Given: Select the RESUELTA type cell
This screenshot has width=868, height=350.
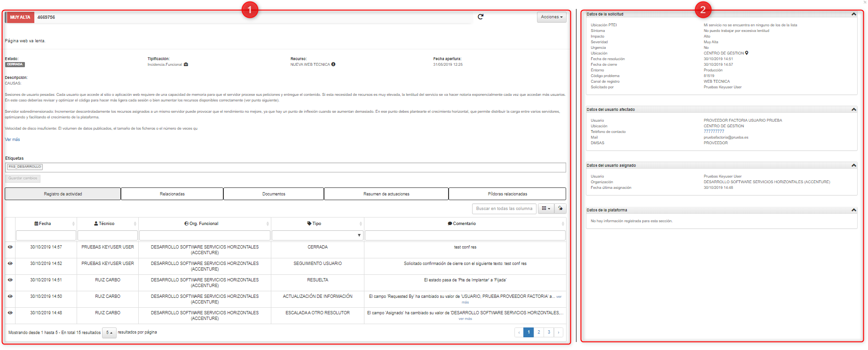Looking at the screenshot, I should click(x=317, y=283).
